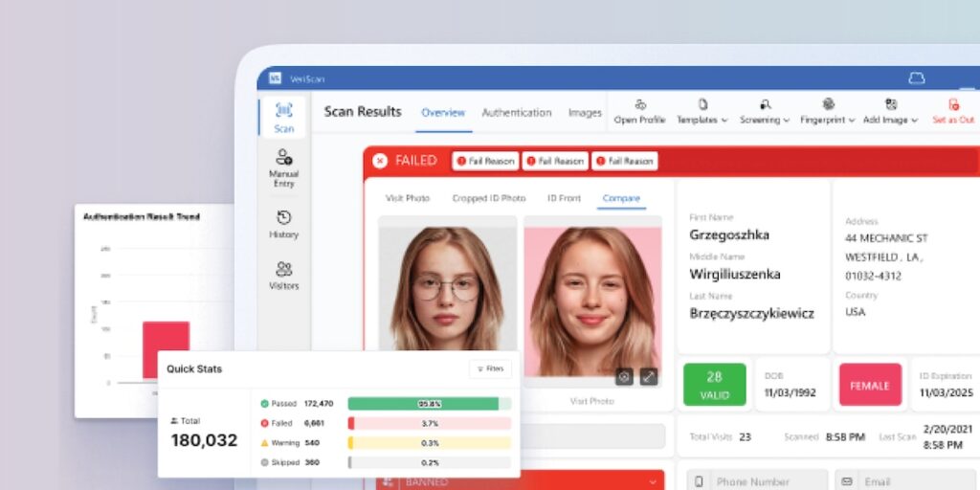Select the Visit Photo tab
This screenshot has width=980, height=490.
408,198
